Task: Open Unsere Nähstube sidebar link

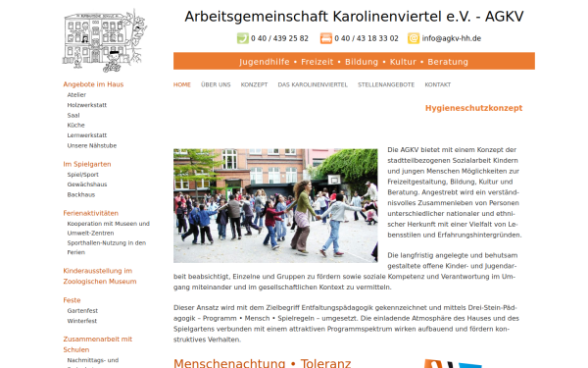Action: click(92, 145)
